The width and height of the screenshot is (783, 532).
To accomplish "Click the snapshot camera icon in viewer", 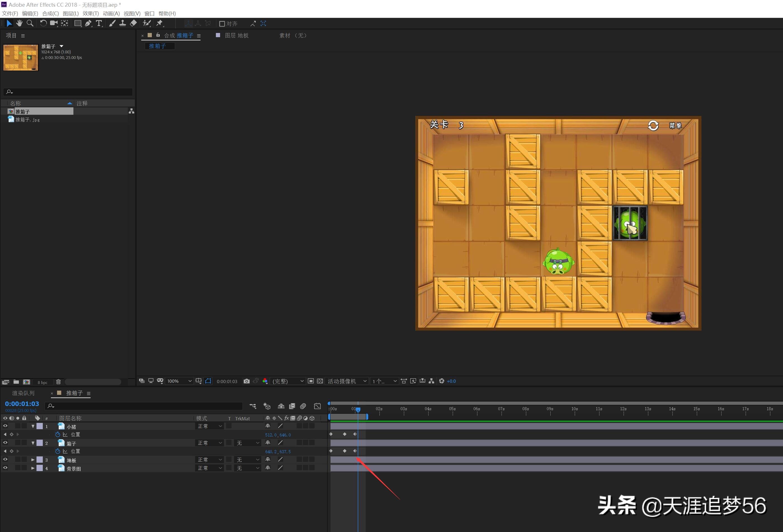I will pyautogui.click(x=247, y=381).
